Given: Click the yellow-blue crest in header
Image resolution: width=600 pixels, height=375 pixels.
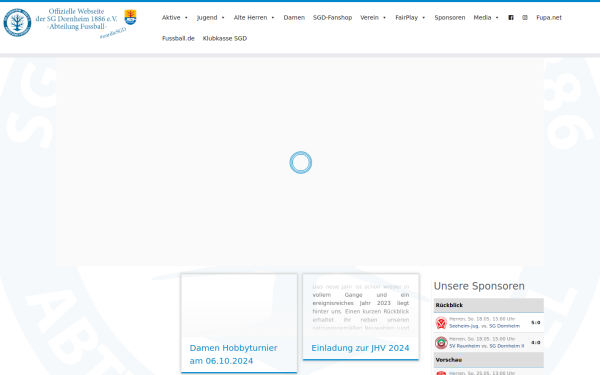Looking at the screenshot, I should (x=130, y=17).
